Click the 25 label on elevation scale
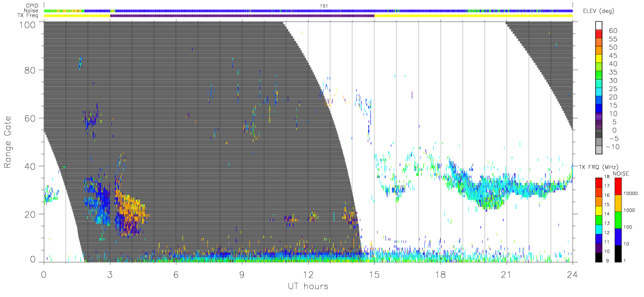This screenshot has width=644, height=297. (612, 89)
